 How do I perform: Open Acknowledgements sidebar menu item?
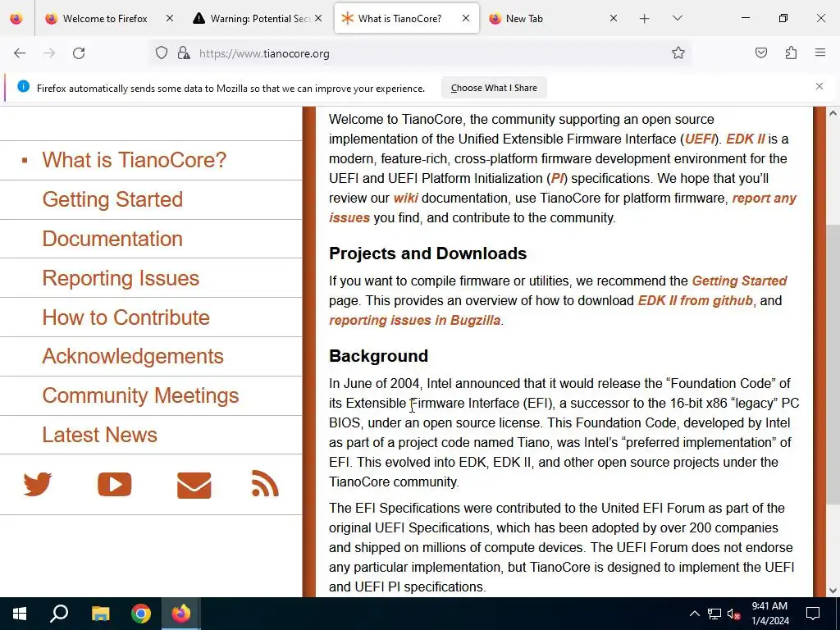133,356
